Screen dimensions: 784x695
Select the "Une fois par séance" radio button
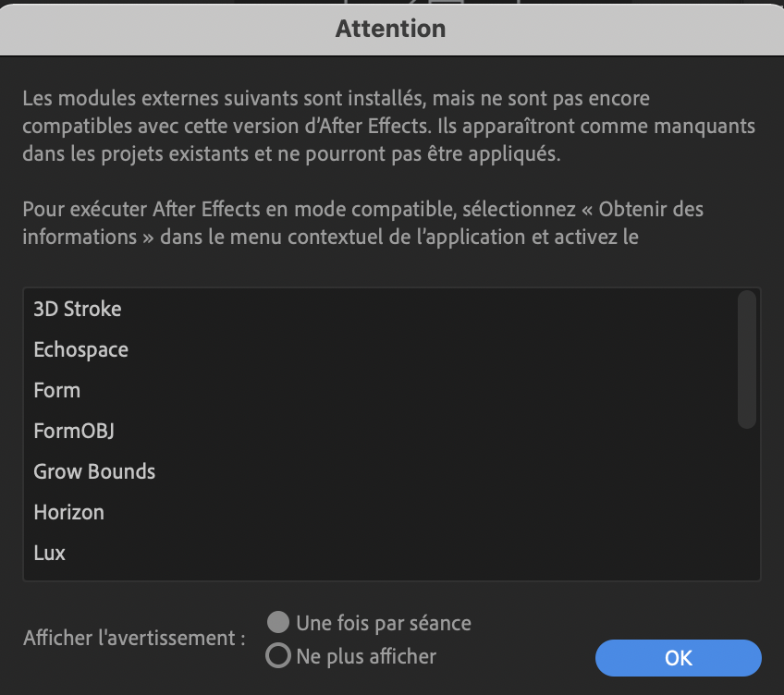[278, 622]
